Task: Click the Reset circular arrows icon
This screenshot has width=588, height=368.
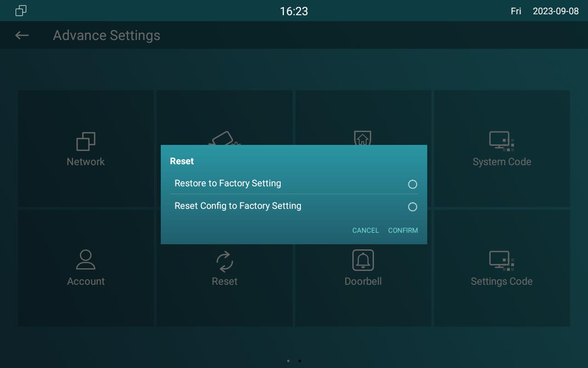Action: 225,261
